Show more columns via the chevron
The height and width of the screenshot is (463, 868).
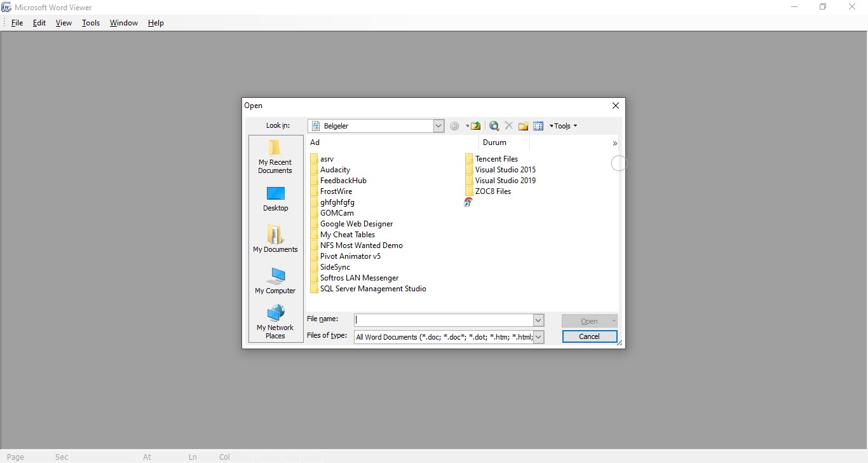point(614,143)
